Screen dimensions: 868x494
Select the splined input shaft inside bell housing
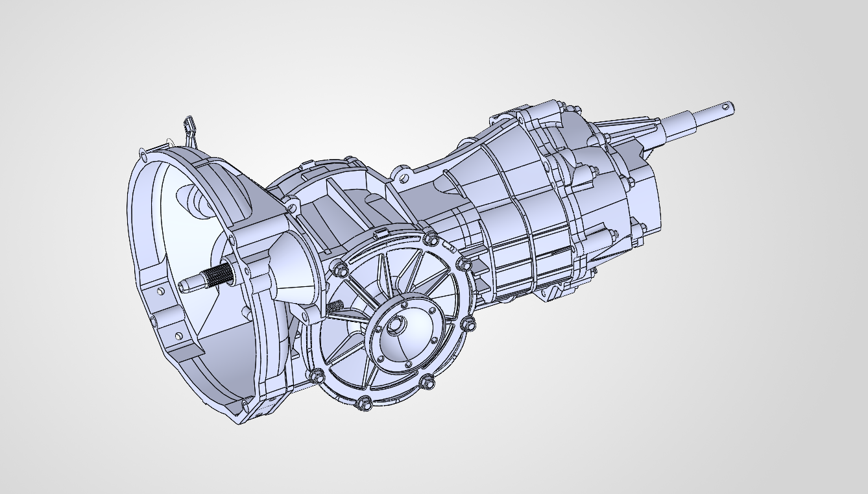[206, 278]
